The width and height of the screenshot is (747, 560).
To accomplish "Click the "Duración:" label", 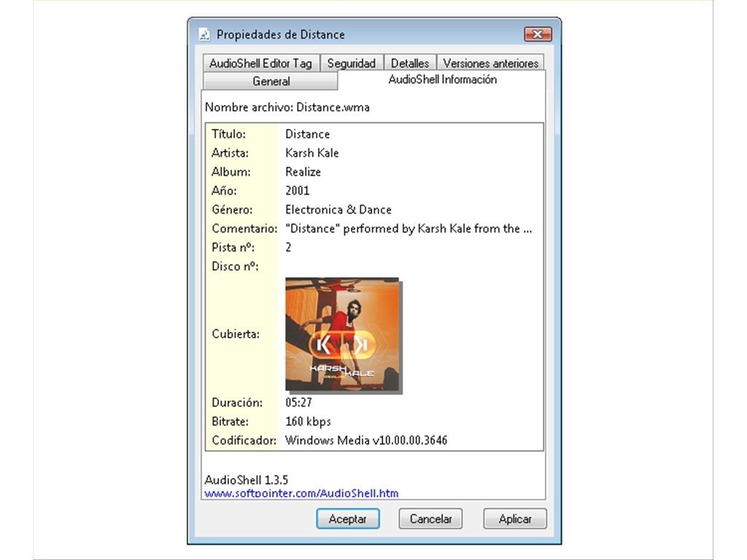I will click(237, 402).
